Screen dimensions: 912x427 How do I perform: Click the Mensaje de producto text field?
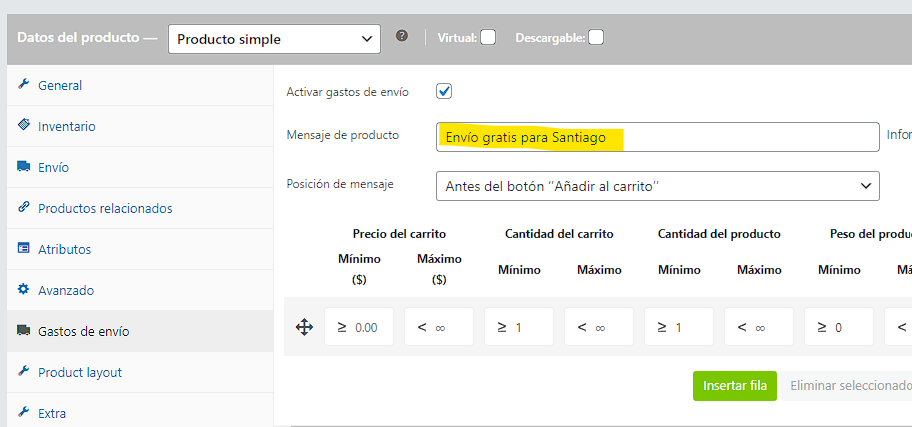pos(657,137)
